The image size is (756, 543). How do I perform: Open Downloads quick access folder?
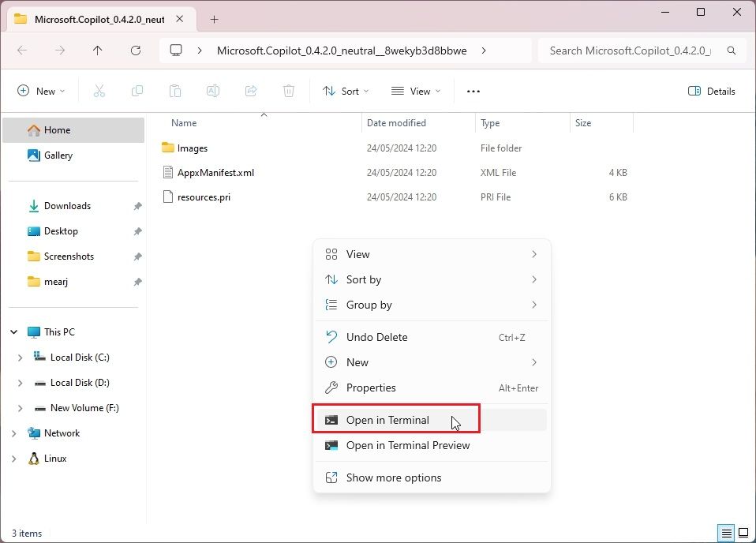pyautogui.click(x=73, y=206)
